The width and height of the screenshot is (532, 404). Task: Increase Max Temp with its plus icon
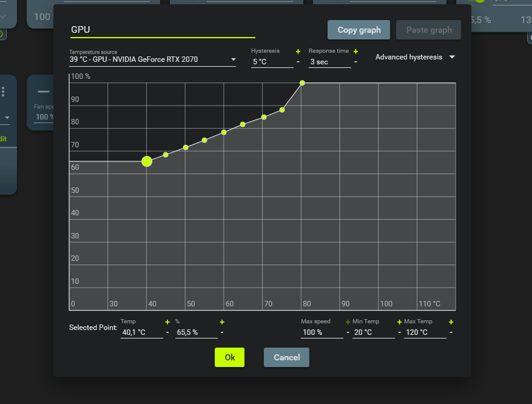(451, 322)
